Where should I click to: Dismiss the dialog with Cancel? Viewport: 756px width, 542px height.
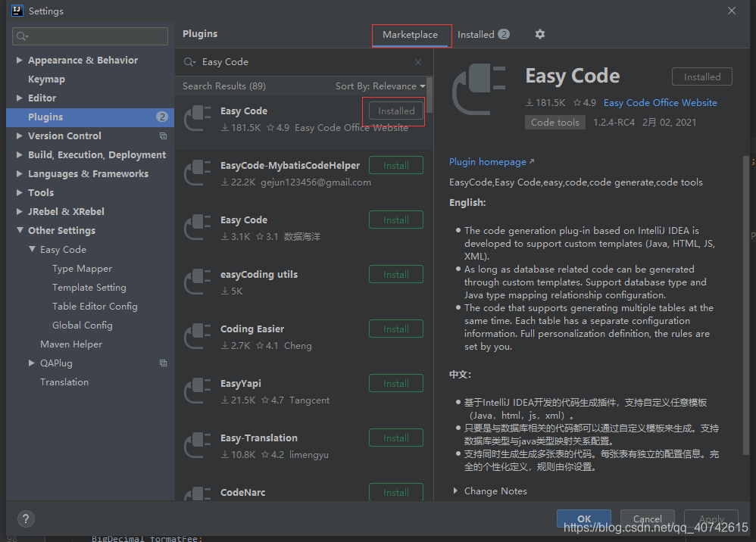coord(647,519)
